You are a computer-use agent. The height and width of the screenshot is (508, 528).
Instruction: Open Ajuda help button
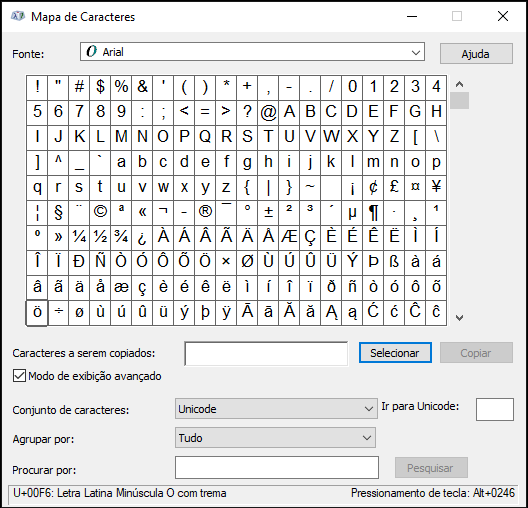tap(476, 54)
